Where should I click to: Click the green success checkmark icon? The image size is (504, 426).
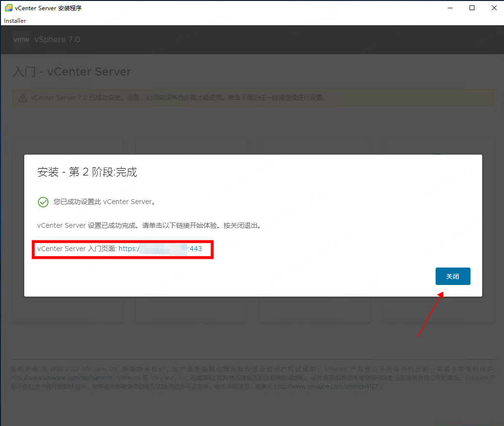coord(43,202)
